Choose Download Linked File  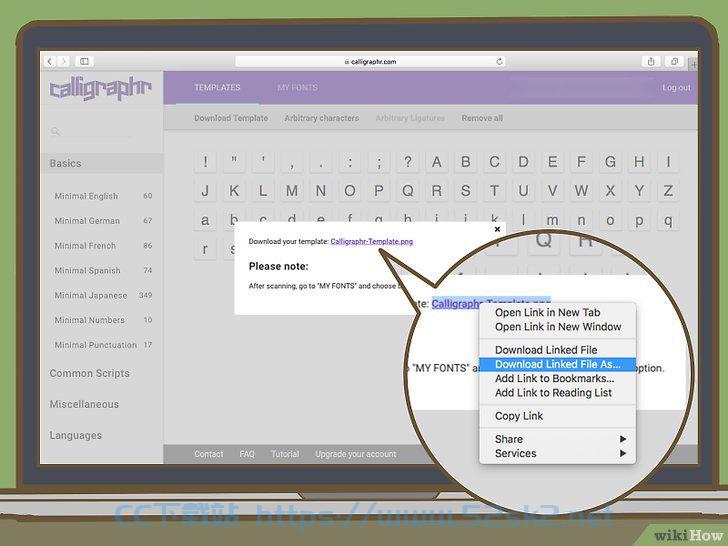pyautogui.click(x=557, y=350)
